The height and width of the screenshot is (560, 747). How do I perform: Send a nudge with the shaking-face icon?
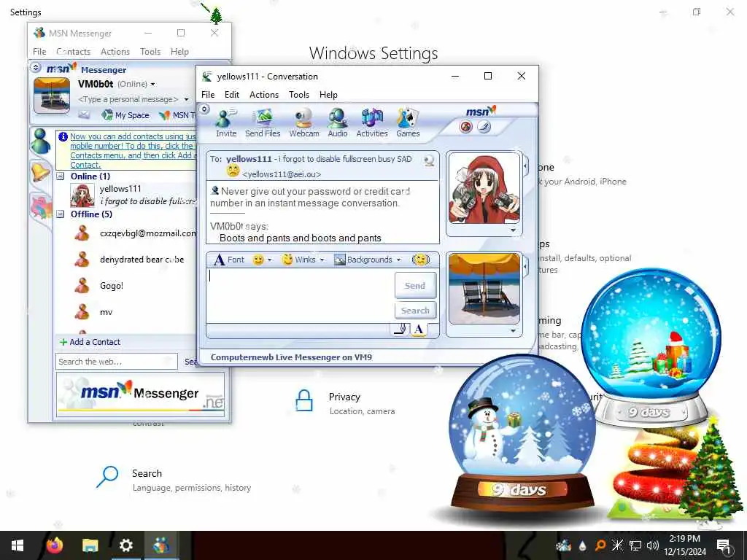[421, 260]
